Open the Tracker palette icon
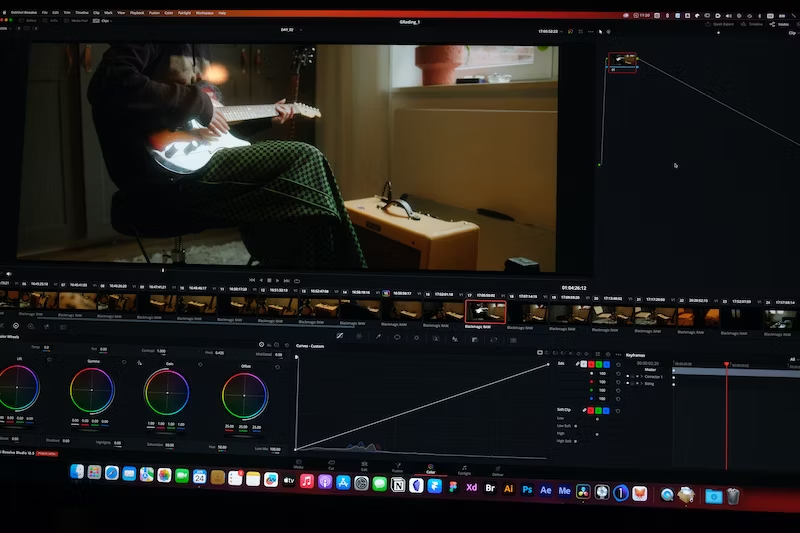 point(416,338)
